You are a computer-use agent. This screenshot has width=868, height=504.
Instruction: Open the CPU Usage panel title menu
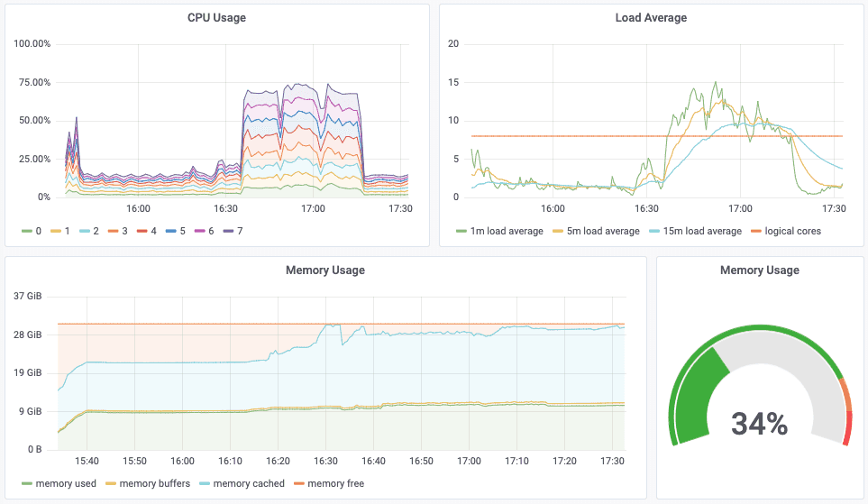216,18
